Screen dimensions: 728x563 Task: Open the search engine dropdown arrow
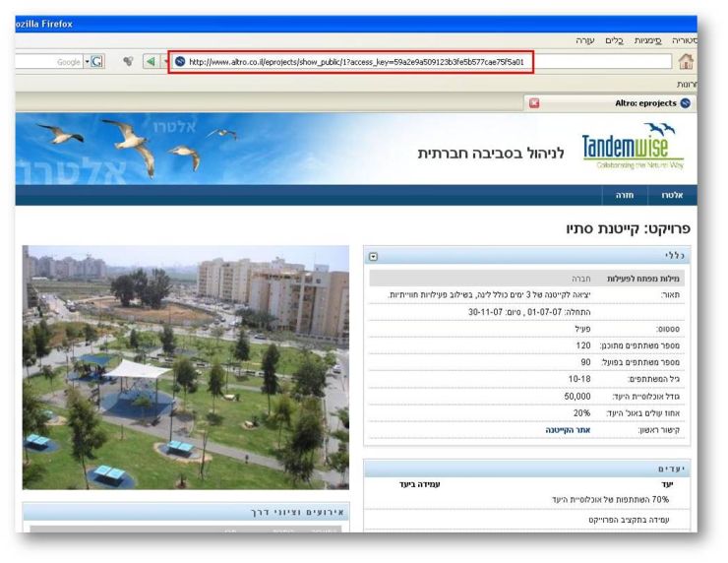(85, 62)
